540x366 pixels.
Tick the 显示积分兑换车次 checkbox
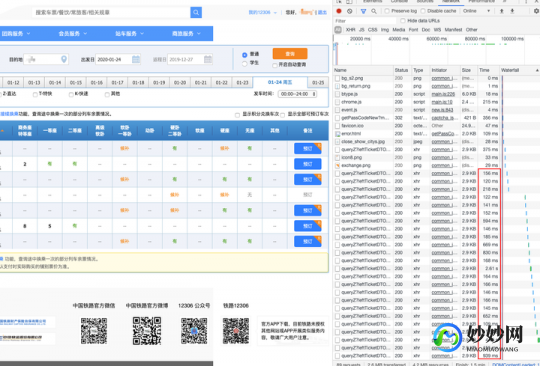pos(237,115)
